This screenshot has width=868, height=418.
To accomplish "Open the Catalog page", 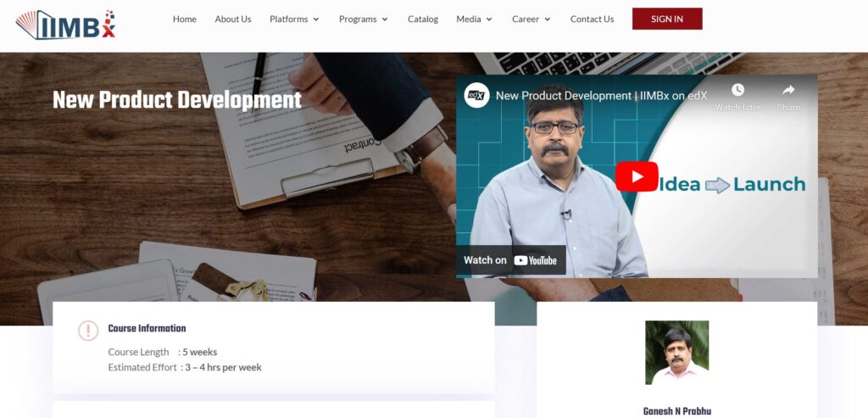I will (423, 19).
